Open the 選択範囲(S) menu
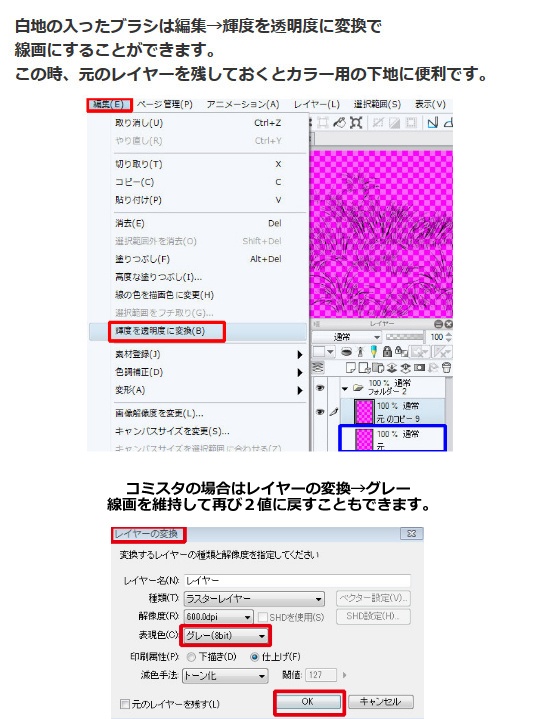The width and height of the screenshot is (548, 719). coord(377,105)
